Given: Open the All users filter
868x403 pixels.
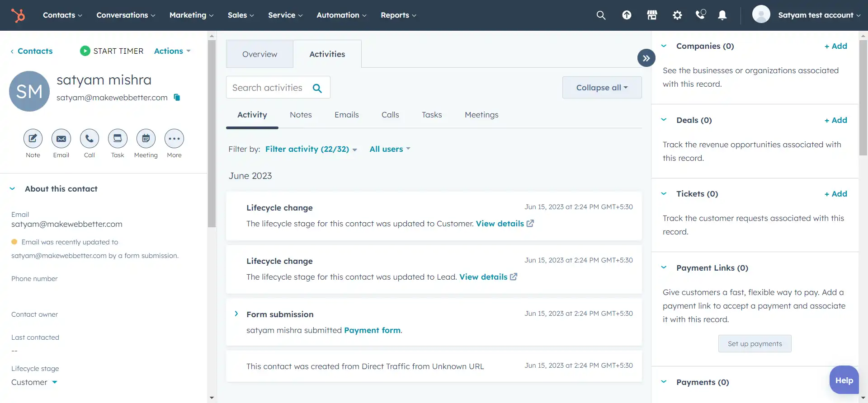Looking at the screenshot, I should click(x=390, y=149).
